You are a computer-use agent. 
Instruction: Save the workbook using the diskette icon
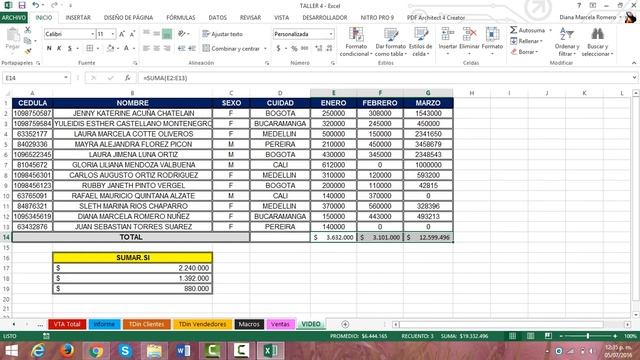22,5
